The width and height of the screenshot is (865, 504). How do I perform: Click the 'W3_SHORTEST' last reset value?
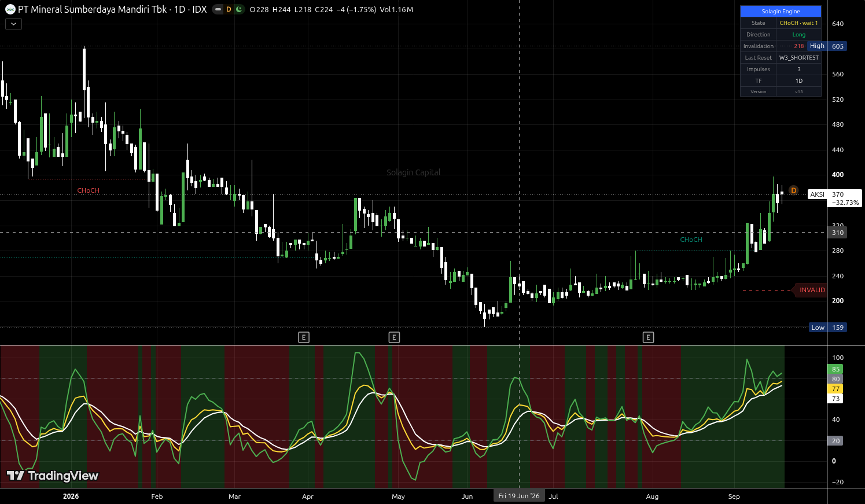(798, 58)
